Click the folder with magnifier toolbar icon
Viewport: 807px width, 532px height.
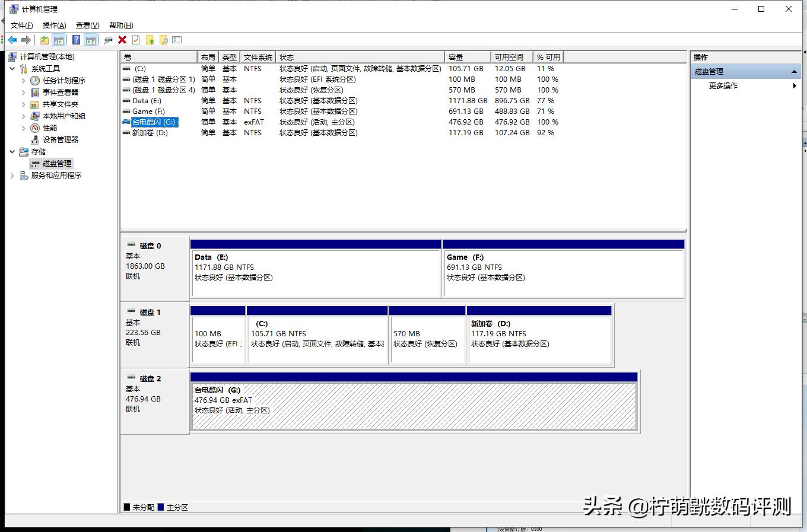point(163,40)
